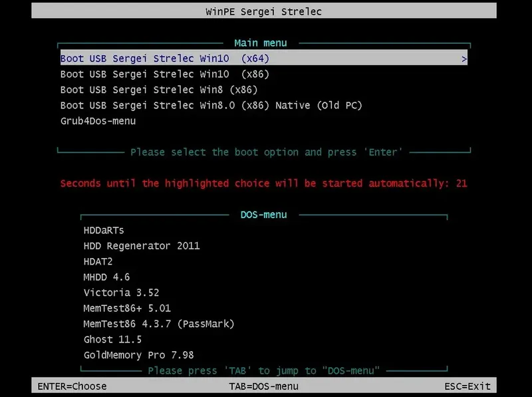Click the arrow beside the highlighted Win10 entry
The image size is (532, 397).
465,59
